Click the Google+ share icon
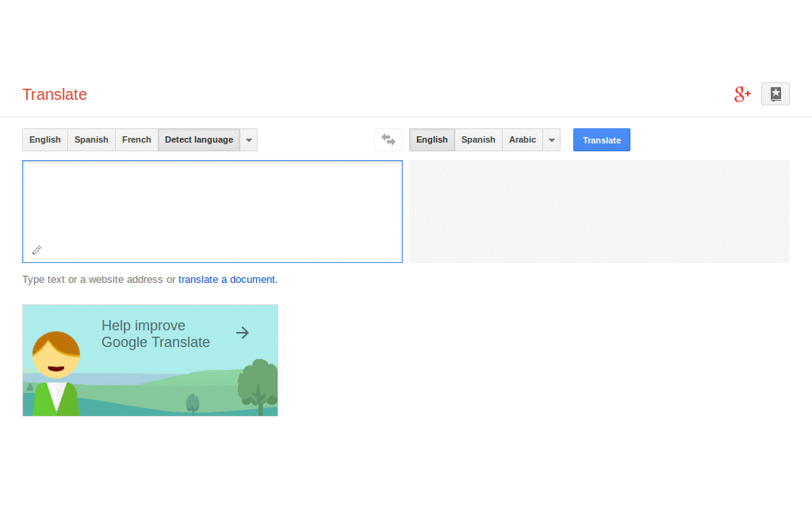The image size is (812, 511). (x=742, y=94)
